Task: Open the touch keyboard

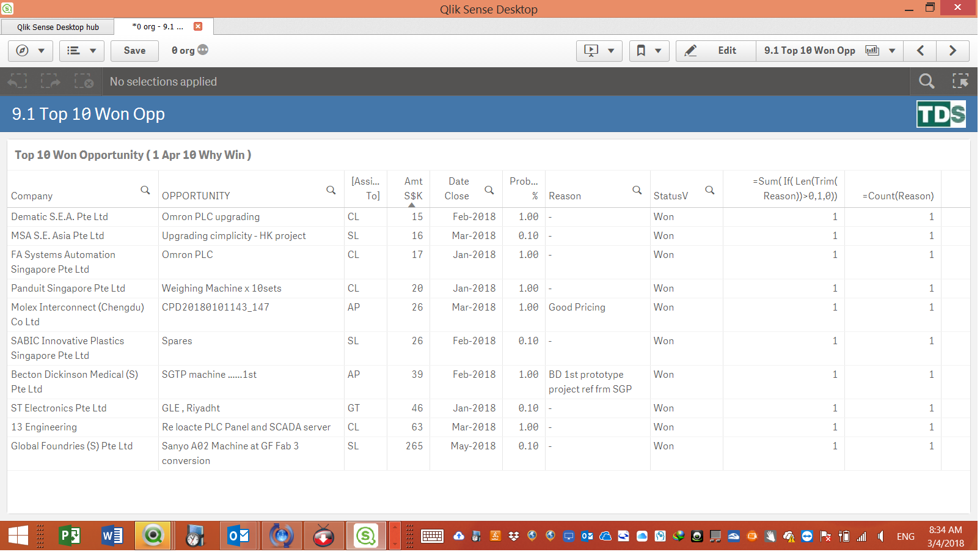Action: point(432,536)
